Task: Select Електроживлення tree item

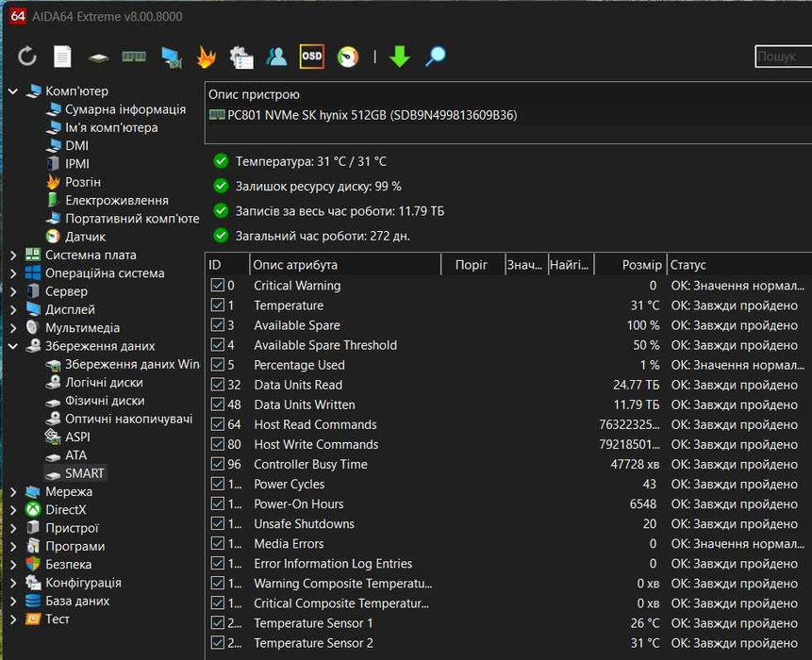Action: [117, 200]
